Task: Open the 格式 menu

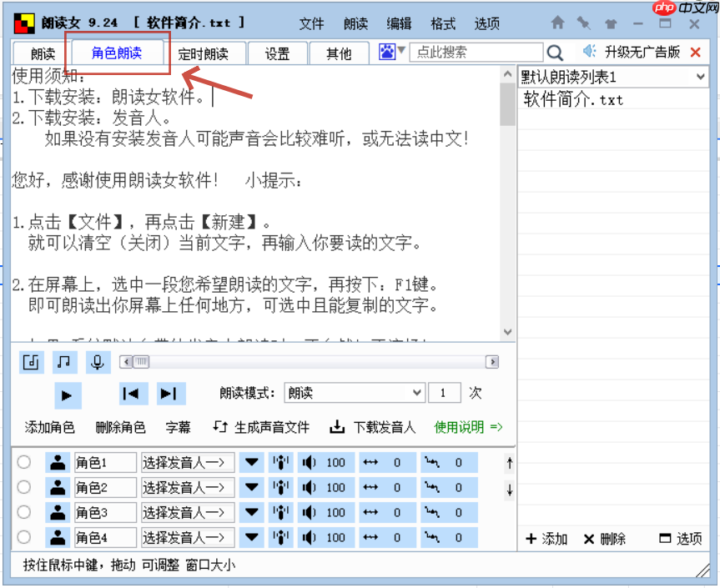Action: coord(443,24)
